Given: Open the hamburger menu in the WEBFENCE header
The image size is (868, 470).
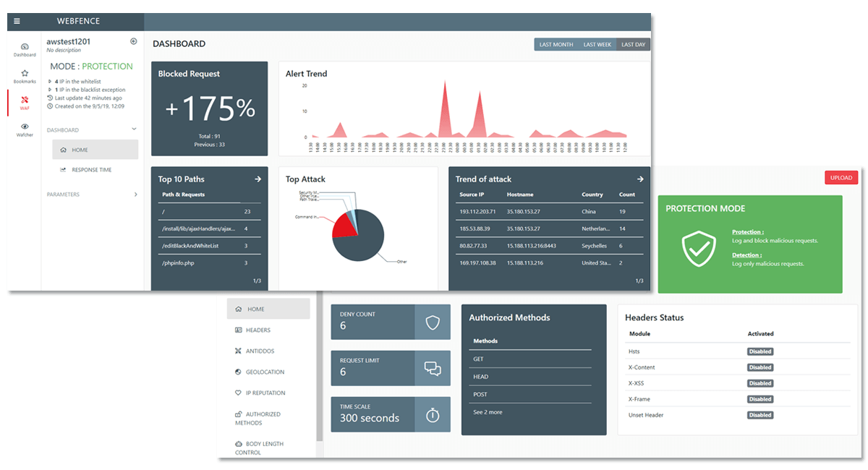Looking at the screenshot, I should (x=17, y=22).
